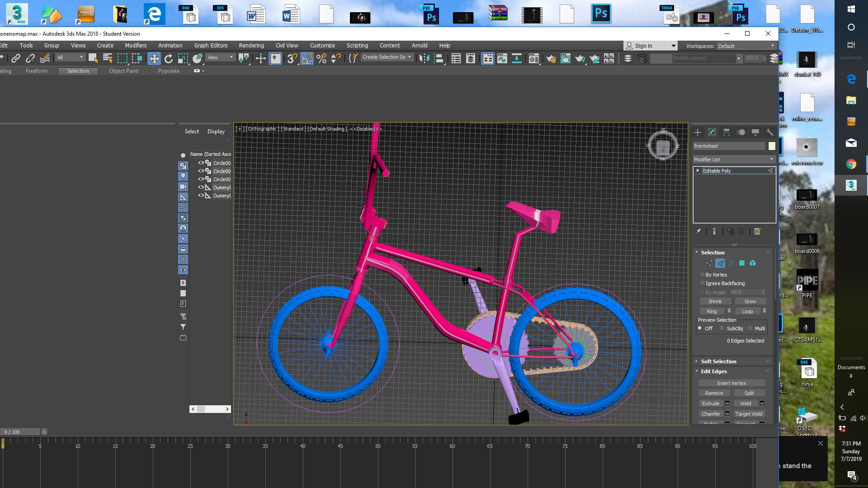Click the 0 / 100 time slider
The height and width of the screenshot is (488, 868).
[21, 432]
